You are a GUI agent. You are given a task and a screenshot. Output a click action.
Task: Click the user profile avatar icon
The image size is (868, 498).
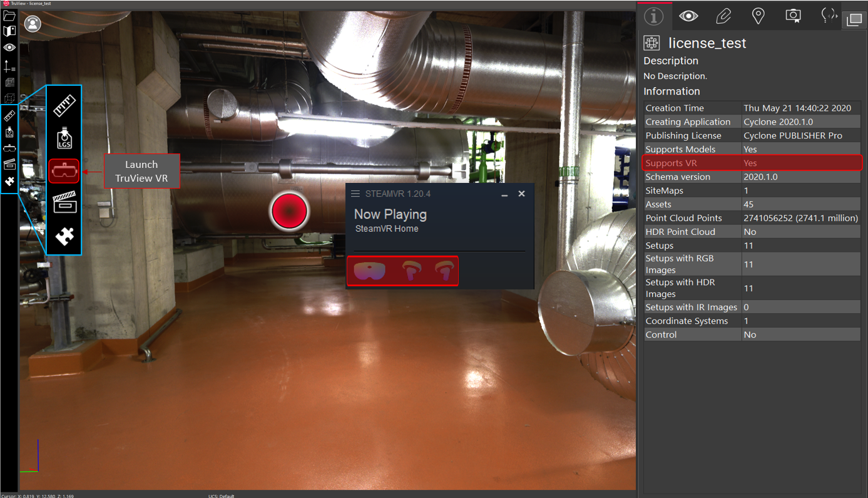click(x=33, y=24)
